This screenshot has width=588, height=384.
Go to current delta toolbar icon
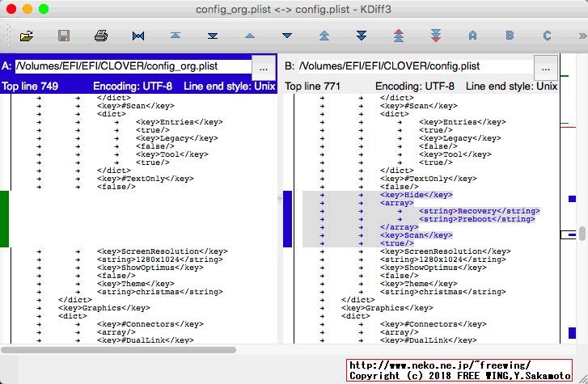(138, 36)
